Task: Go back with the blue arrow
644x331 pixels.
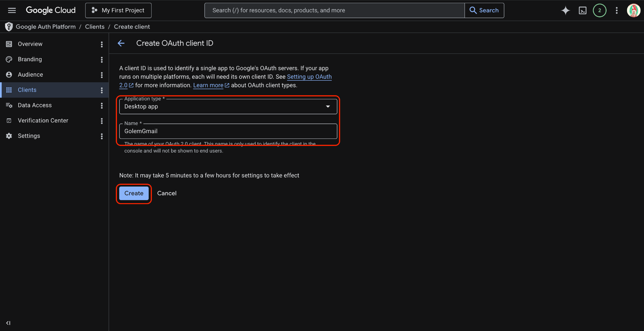Action: [121, 43]
